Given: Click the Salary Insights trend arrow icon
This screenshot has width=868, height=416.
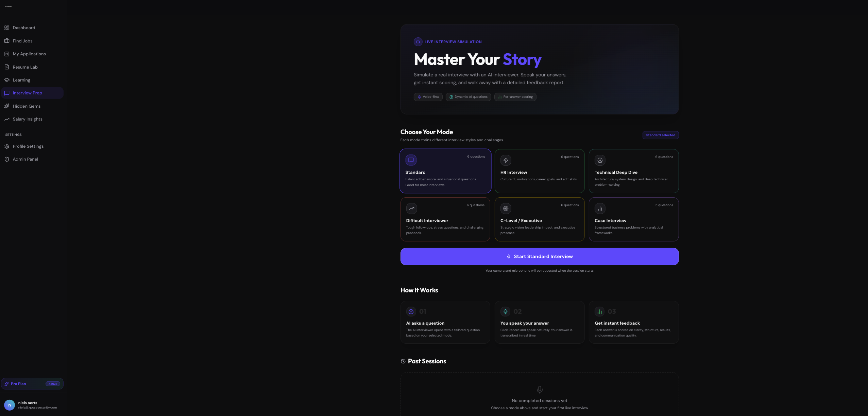Looking at the screenshot, I should click(x=7, y=119).
